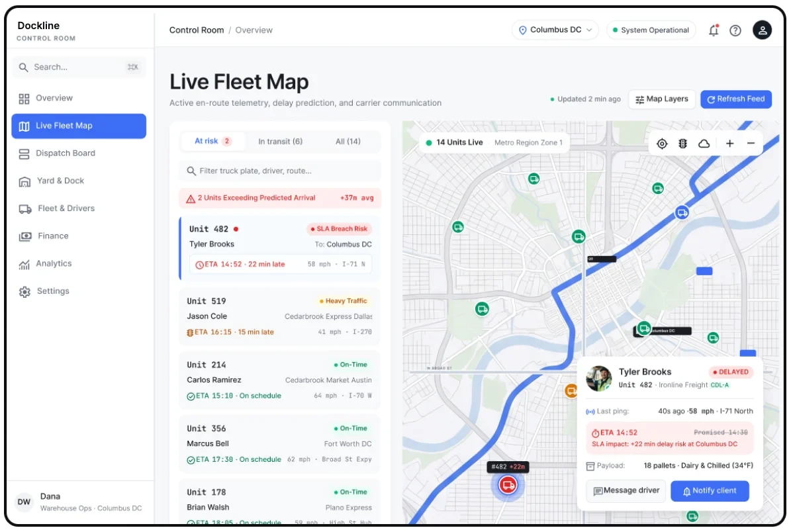Select the Unit 356 Marcus Bell card
This screenshot has width=791, height=532.
279,444
